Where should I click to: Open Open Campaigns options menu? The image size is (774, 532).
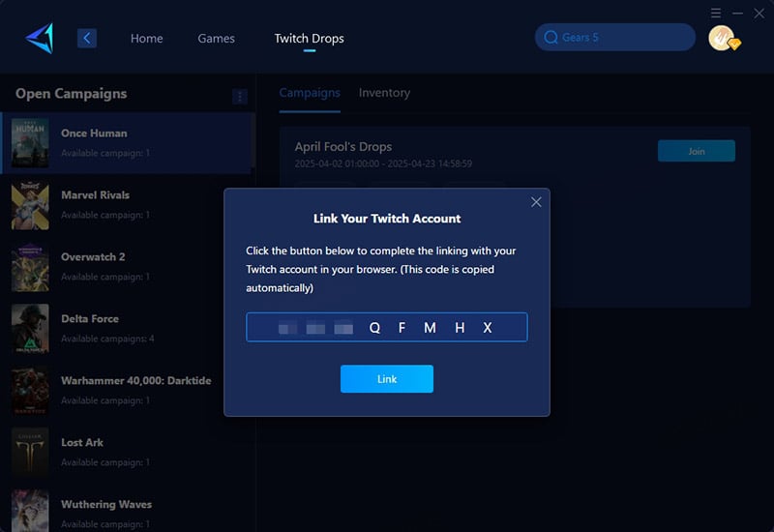240,96
